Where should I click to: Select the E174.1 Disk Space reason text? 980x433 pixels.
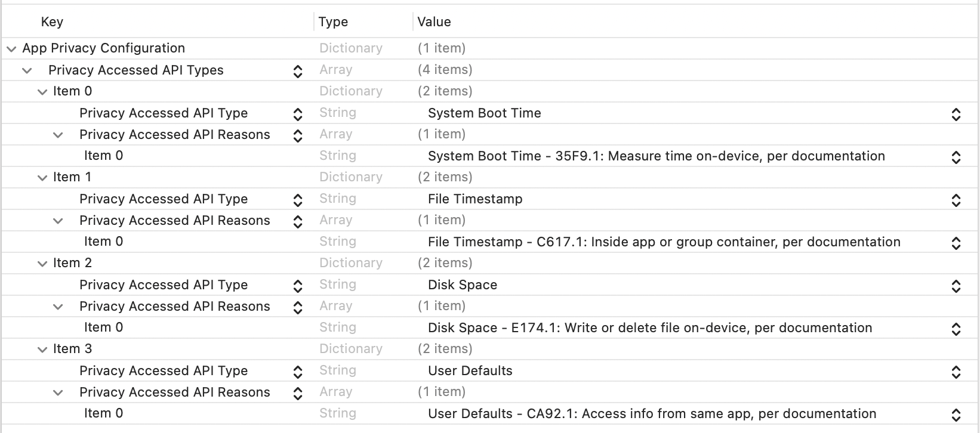(649, 328)
